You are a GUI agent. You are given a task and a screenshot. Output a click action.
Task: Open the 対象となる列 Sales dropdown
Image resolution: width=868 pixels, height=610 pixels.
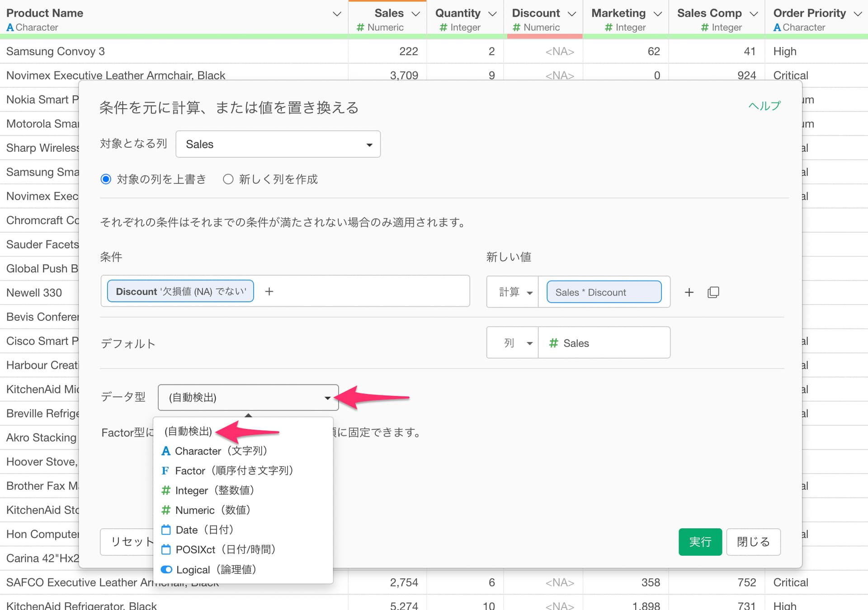pyautogui.click(x=278, y=144)
